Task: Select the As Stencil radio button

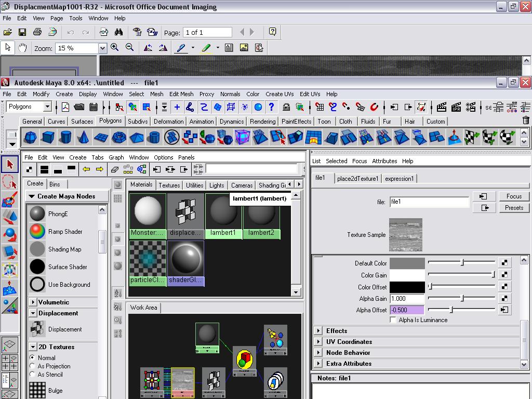Action: (x=32, y=374)
